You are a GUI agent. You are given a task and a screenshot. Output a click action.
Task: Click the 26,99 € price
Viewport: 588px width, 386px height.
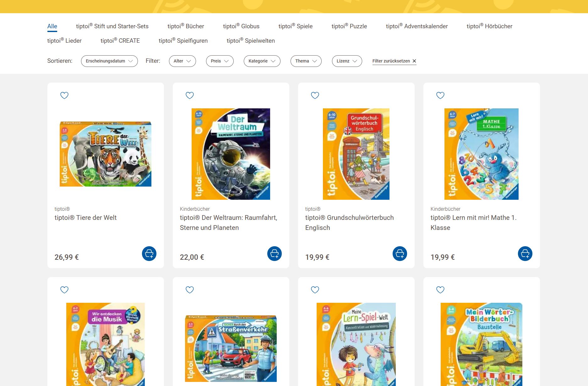click(67, 257)
